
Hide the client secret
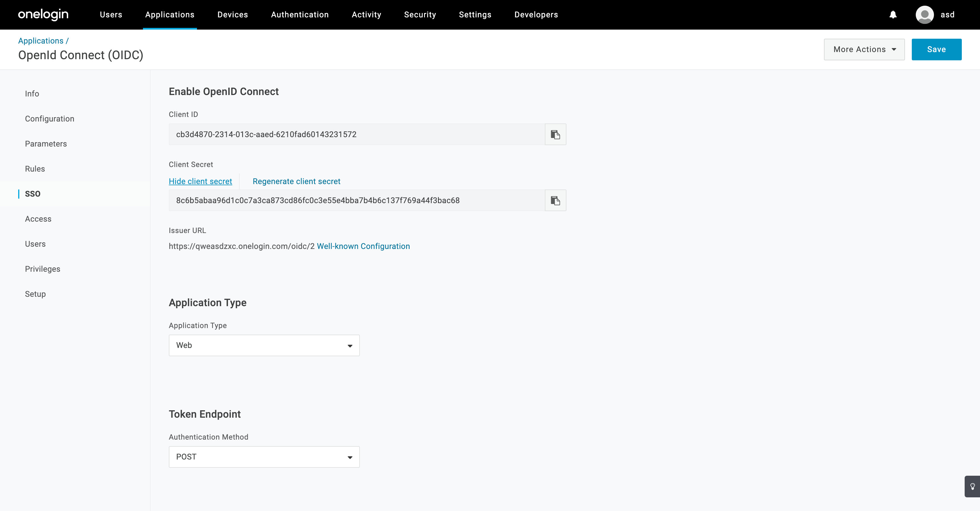(x=200, y=181)
